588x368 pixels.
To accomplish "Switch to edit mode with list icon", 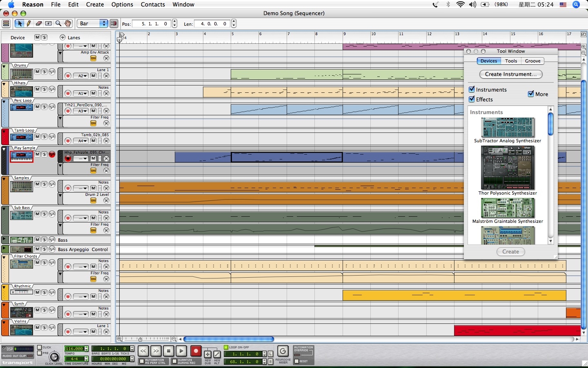I will (x=6, y=24).
